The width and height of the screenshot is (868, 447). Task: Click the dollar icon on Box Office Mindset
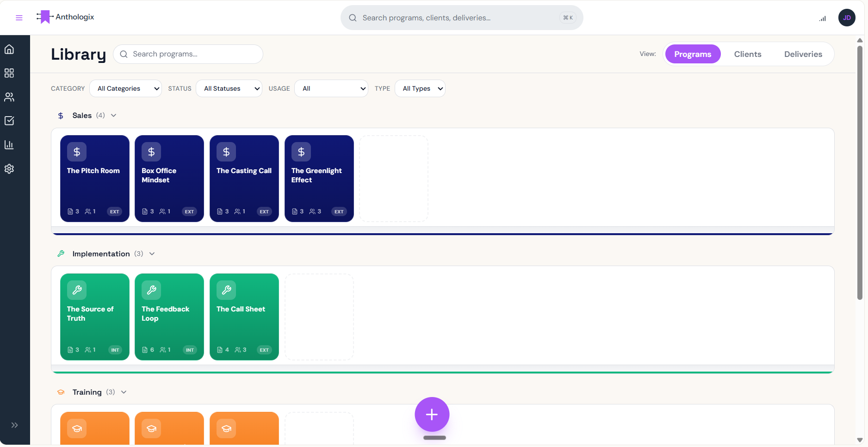click(x=151, y=152)
